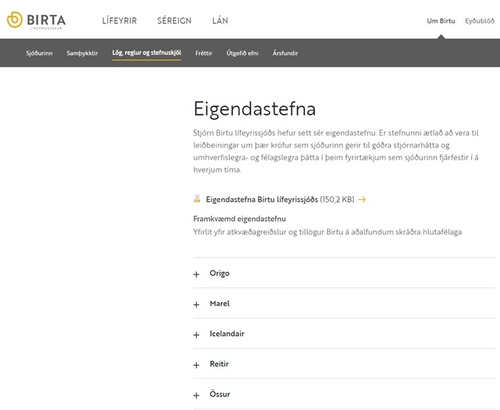Viewport: 500px width, 410px height.
Task: Click the Origo row title
Action: (x=219, y=273)
